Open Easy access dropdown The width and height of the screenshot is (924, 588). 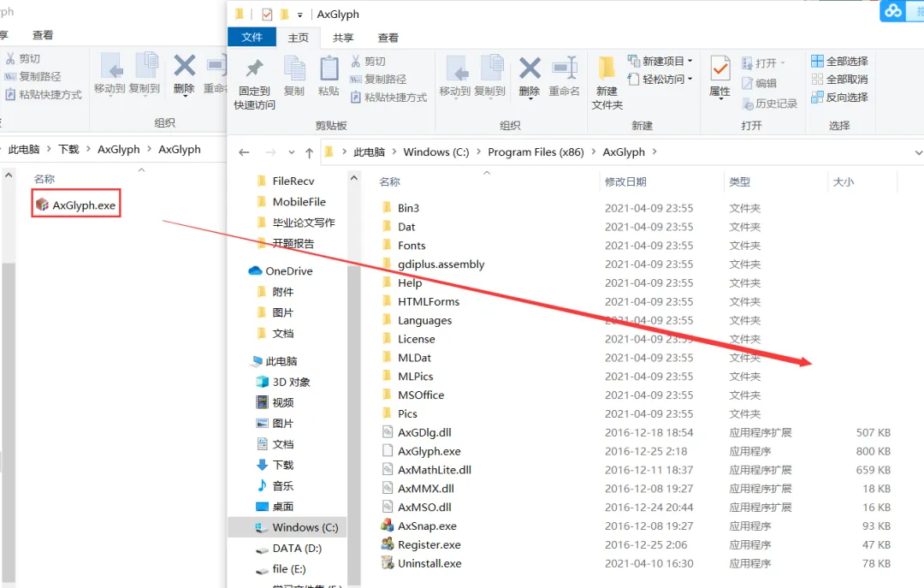pyautogui.click(x=660, y=79)
